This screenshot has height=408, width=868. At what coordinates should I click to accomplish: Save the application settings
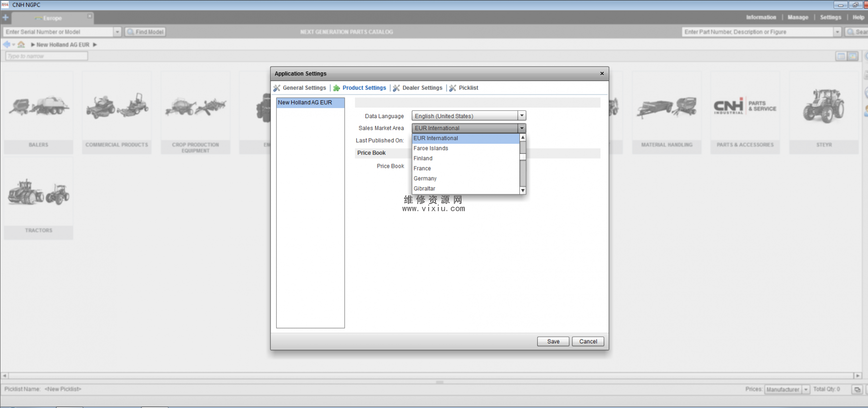point(553,341)
